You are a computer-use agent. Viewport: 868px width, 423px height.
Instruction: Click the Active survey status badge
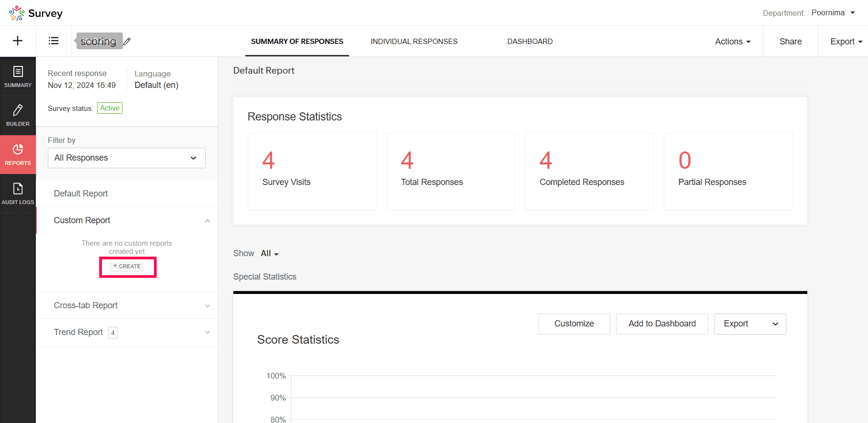pos(110,108)
